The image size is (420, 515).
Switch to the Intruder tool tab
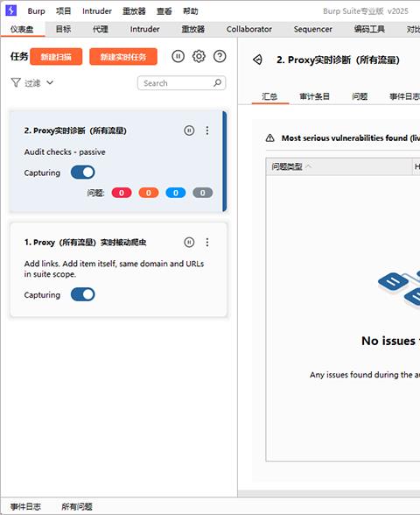pyautogui.click(x=144, y=29)
